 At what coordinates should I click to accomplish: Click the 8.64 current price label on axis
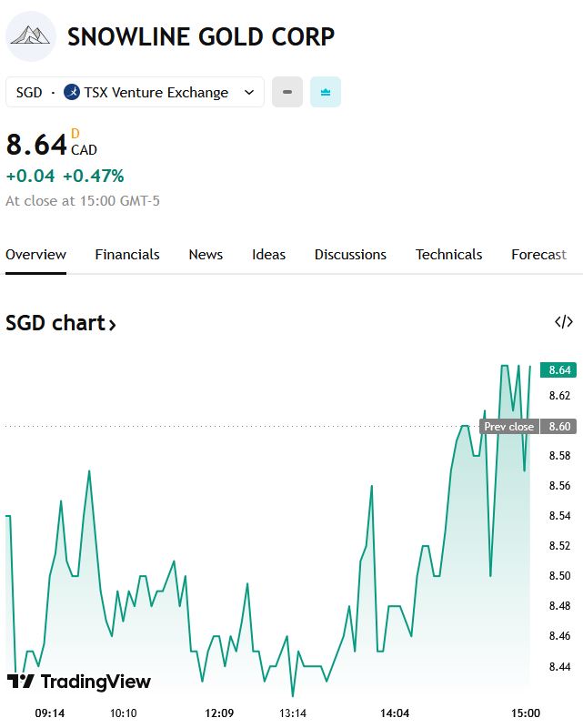pyautogui.click(x=558, y=370)
